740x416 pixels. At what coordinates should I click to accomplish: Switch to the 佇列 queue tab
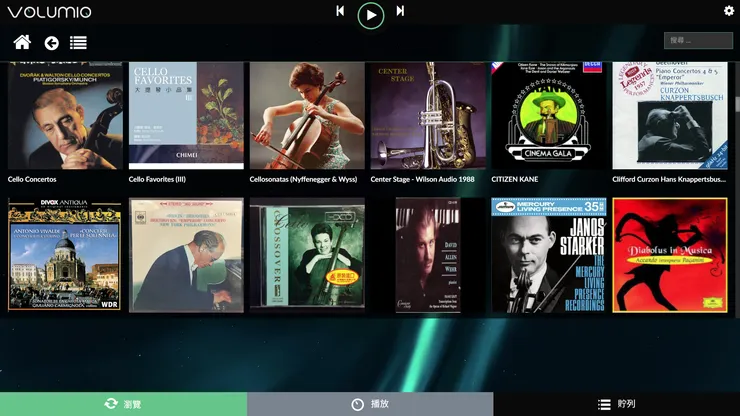617,404
